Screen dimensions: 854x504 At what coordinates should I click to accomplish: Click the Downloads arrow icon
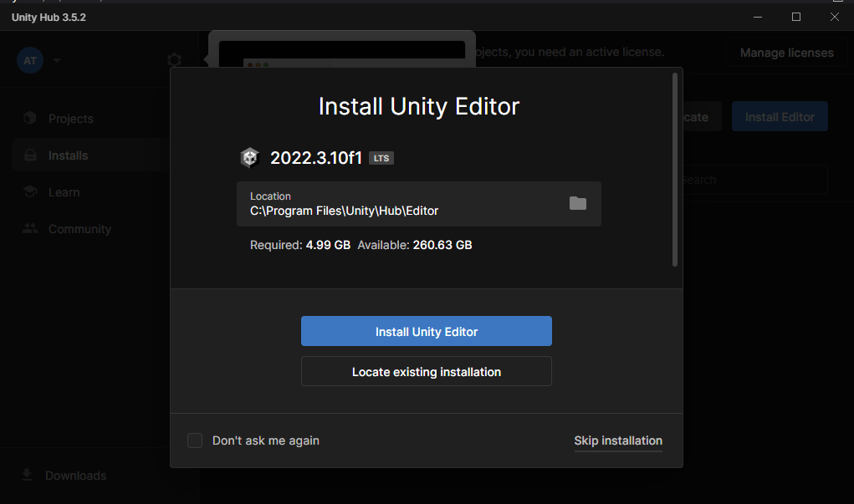point(27,475)
